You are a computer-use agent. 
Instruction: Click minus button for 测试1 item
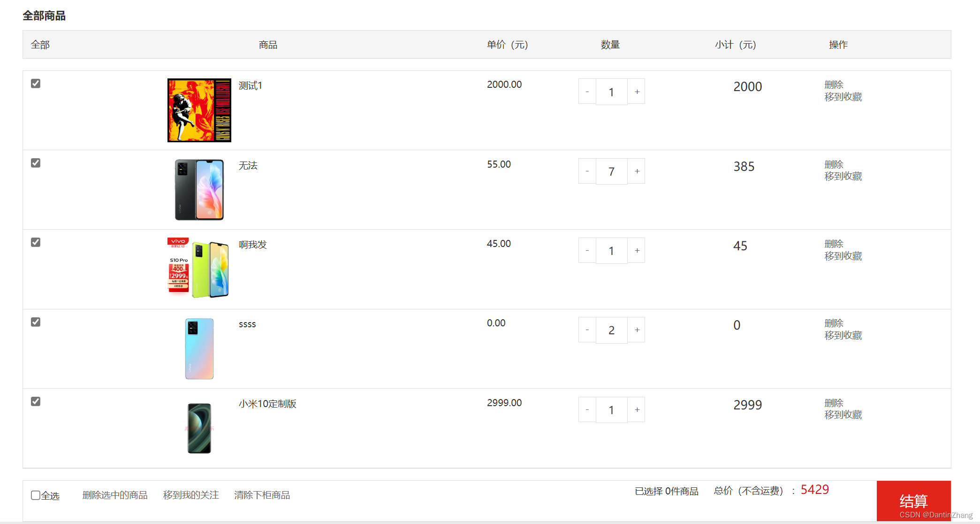point(587,92)
